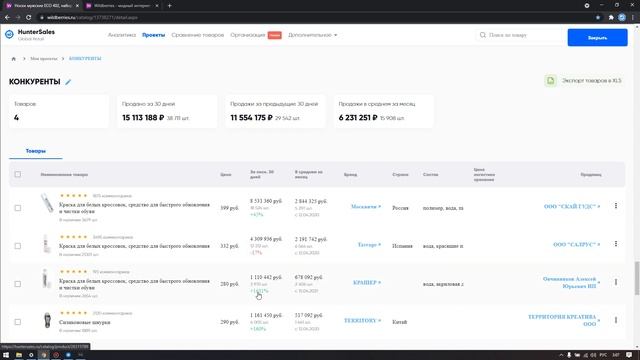Screen dimensions: 640x360
Task: Click Экспорт товаров в XLS button
Action: [x=583, y=81]
